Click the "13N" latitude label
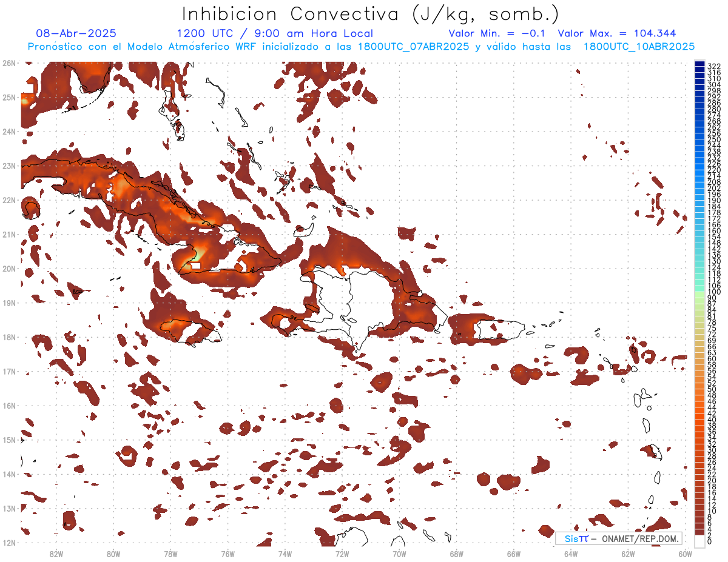 pyautogui.click(x=9, y=508)
